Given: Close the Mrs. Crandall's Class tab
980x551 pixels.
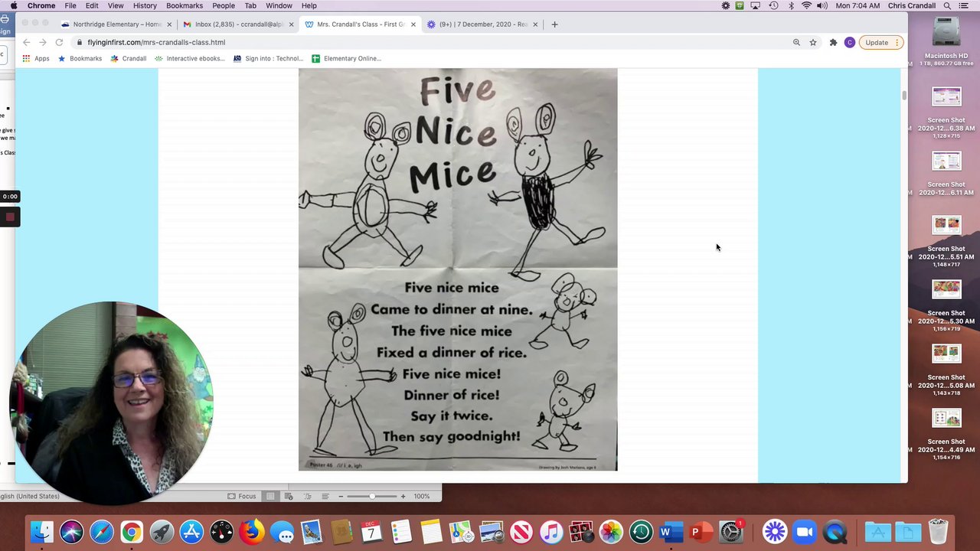Looking at the screenshot, I should (x=413, y=24).
